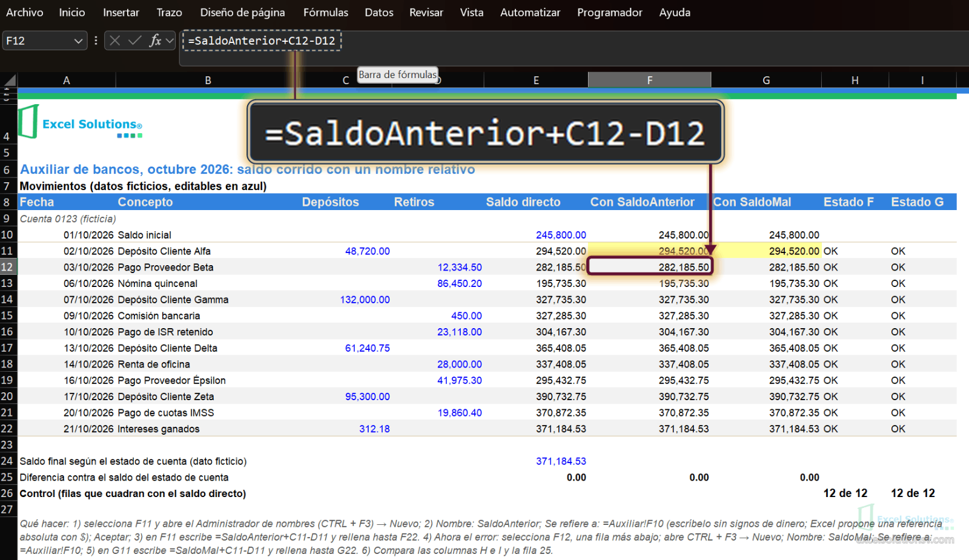969x560 pixels.
Task: Open the Name Box dropdown arrow
Action: (78, 41)
